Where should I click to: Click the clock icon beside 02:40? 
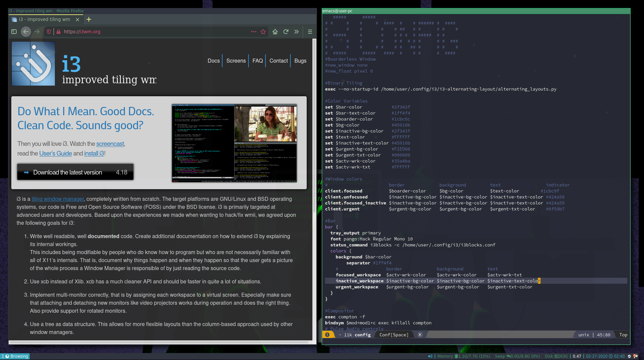tap(611, 356)
